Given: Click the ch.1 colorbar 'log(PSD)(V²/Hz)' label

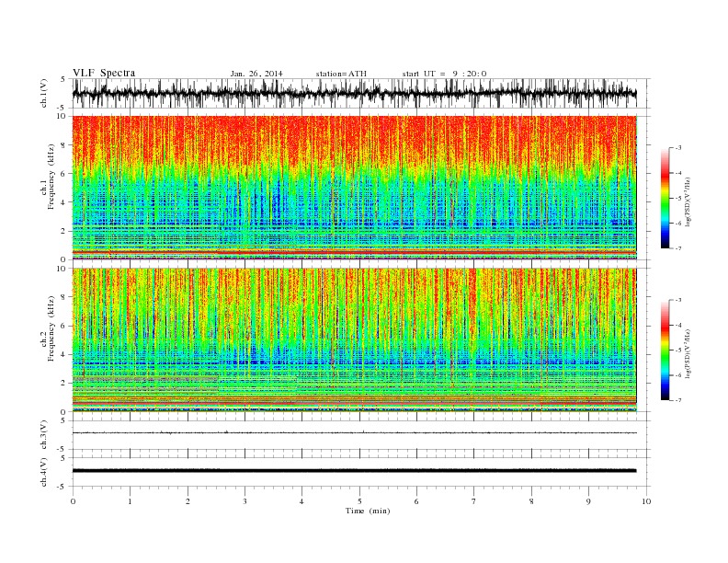Looking at the screenshot, I should pyautogui.click(x=688, y=202).
